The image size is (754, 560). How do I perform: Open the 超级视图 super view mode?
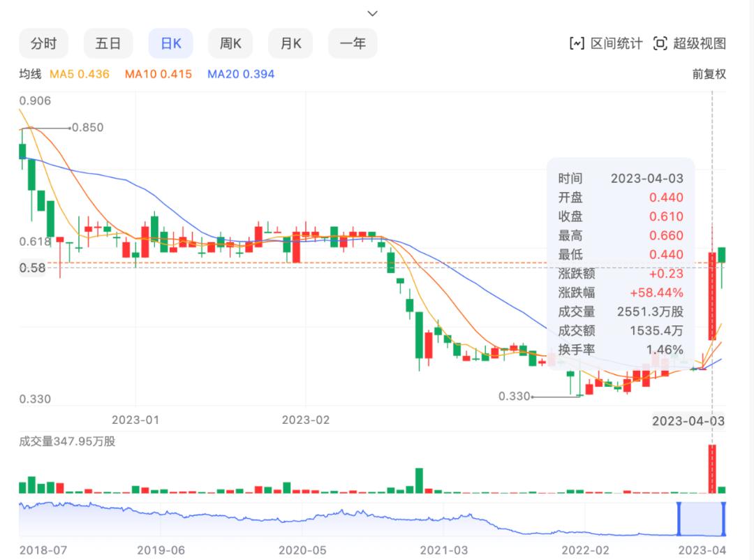click(x=691, y=43)
